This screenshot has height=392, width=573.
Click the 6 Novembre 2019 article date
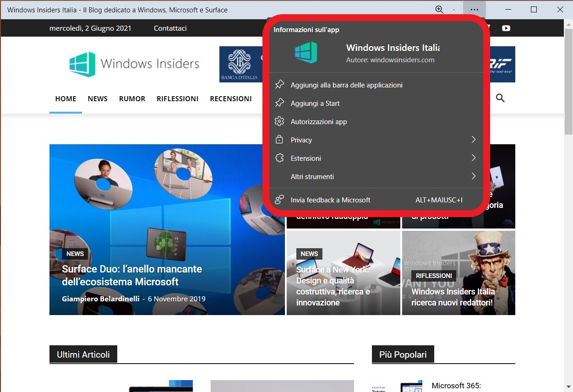(x=177, y=299)
